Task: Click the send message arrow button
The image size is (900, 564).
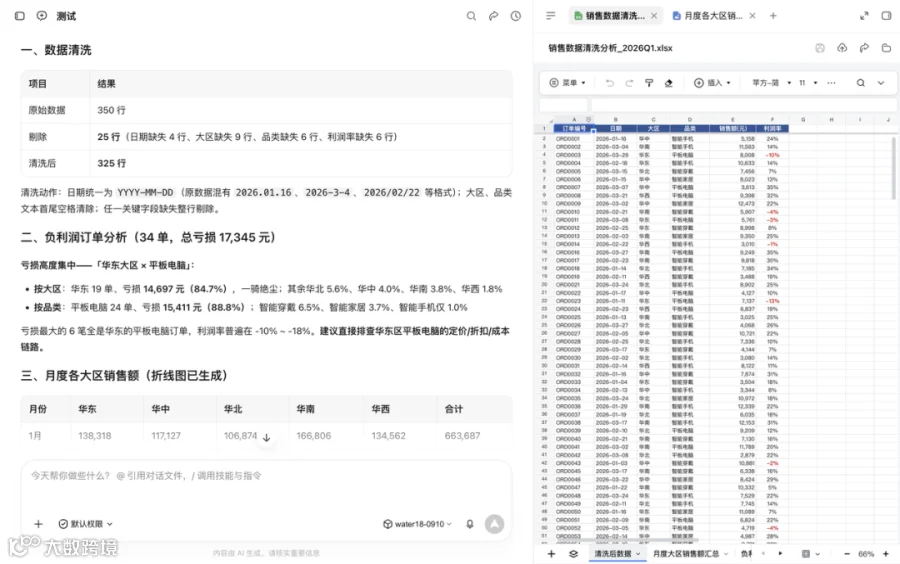Action: click(x=494, y=524)
